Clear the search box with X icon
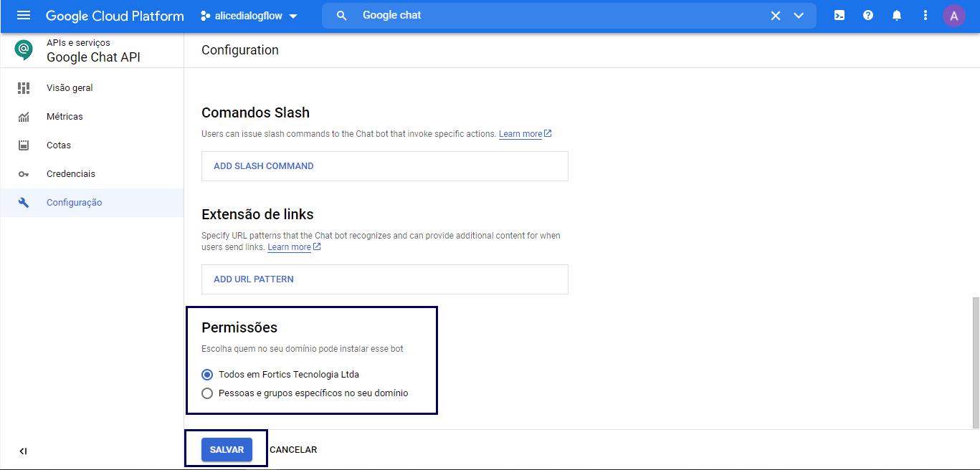 coord(775,16)
